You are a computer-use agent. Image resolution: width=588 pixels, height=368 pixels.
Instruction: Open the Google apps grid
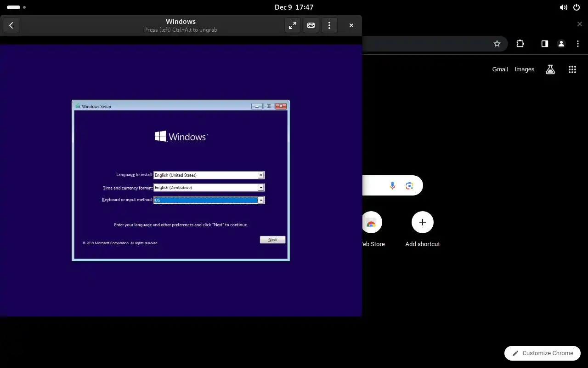572,69
